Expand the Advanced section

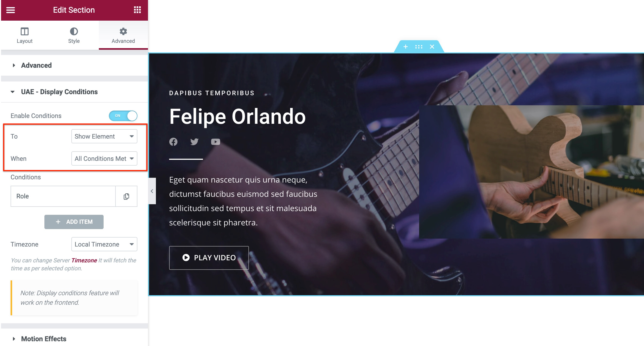click(x=36, y=65)
